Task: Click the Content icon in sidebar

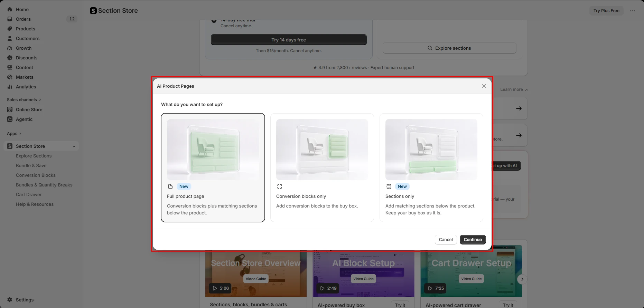Action: [x=10, y=67]
